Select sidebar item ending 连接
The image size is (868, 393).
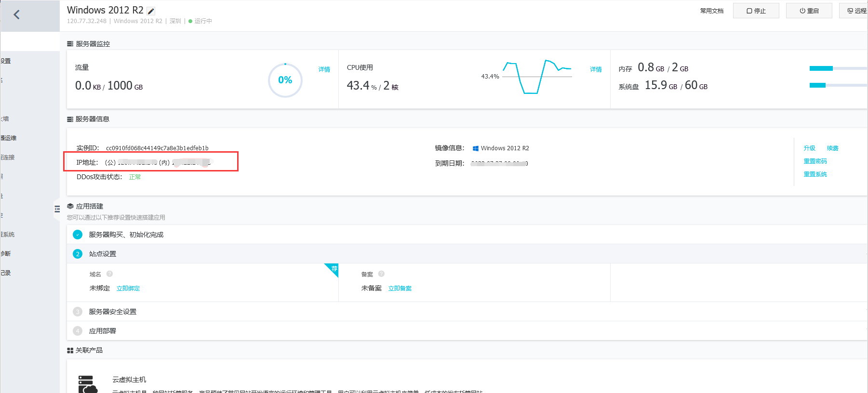point(8,157)
